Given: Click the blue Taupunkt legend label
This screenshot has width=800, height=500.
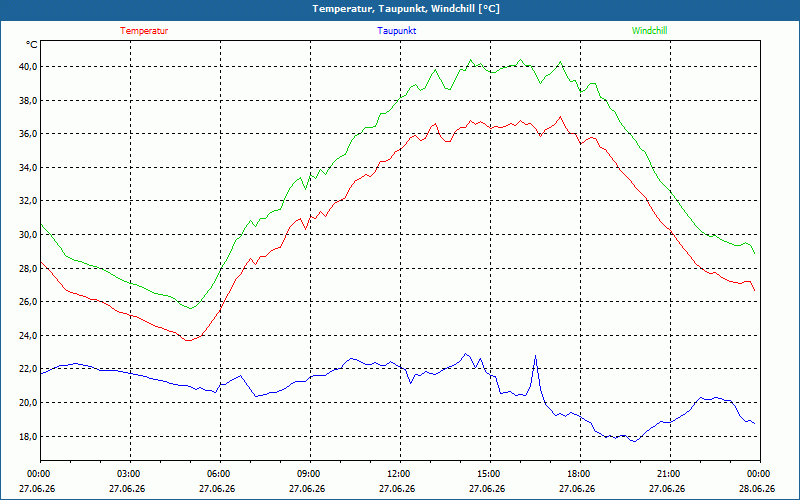Looking at the screenshot, I should click(x=396, y=31).
